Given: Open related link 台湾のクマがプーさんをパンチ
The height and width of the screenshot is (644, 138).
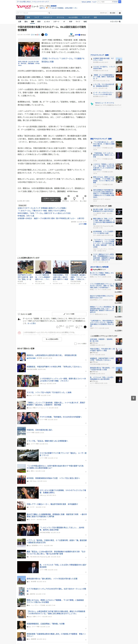Looking at the screenshot, I should (x=42, y=208).
